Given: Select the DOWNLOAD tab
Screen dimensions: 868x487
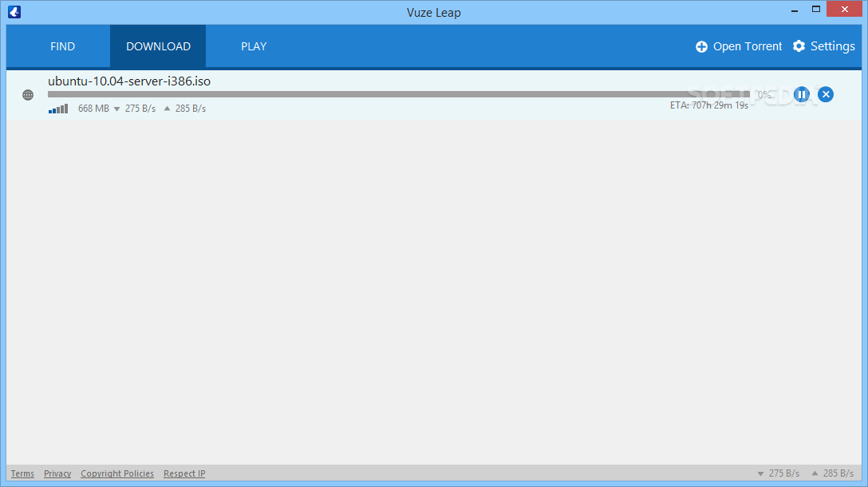Looking at the screenshot, I should 158,46.
